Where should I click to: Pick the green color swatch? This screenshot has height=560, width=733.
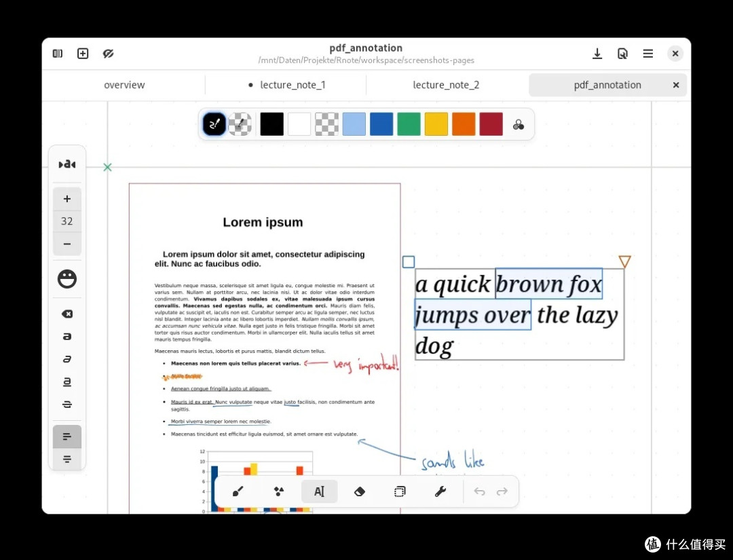(409, 124)
